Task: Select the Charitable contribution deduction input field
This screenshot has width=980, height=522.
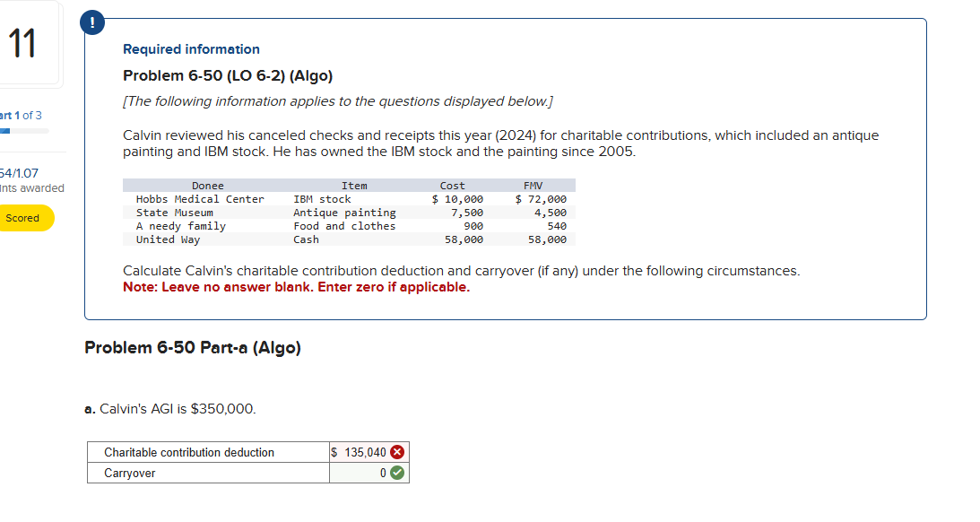Action: click(362, 452)
